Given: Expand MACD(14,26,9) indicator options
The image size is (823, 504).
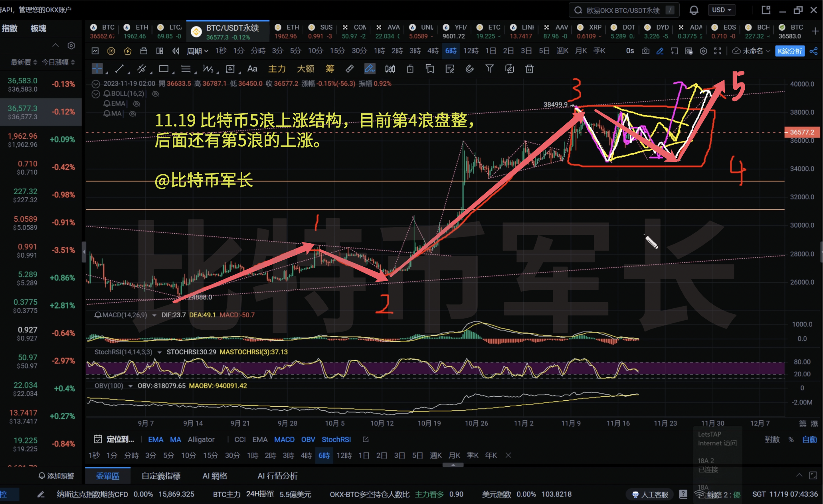Looking at the screenshot, I should coord(154,315).
